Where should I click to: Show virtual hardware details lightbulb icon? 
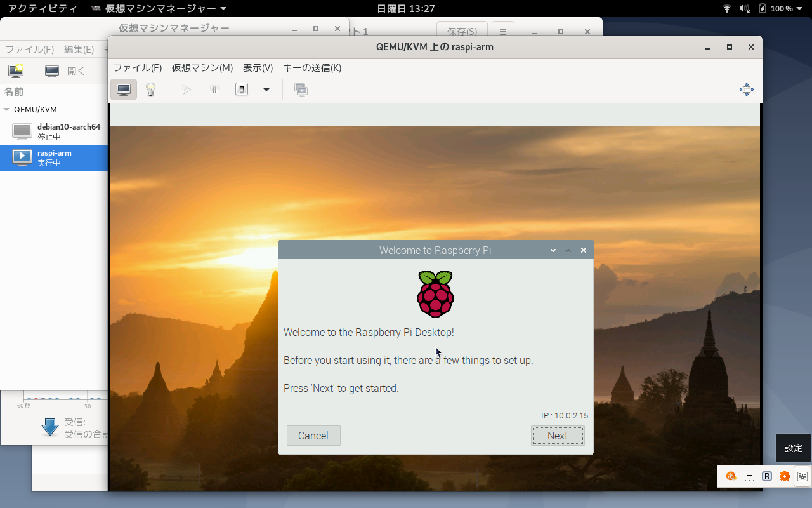(151, 90)
